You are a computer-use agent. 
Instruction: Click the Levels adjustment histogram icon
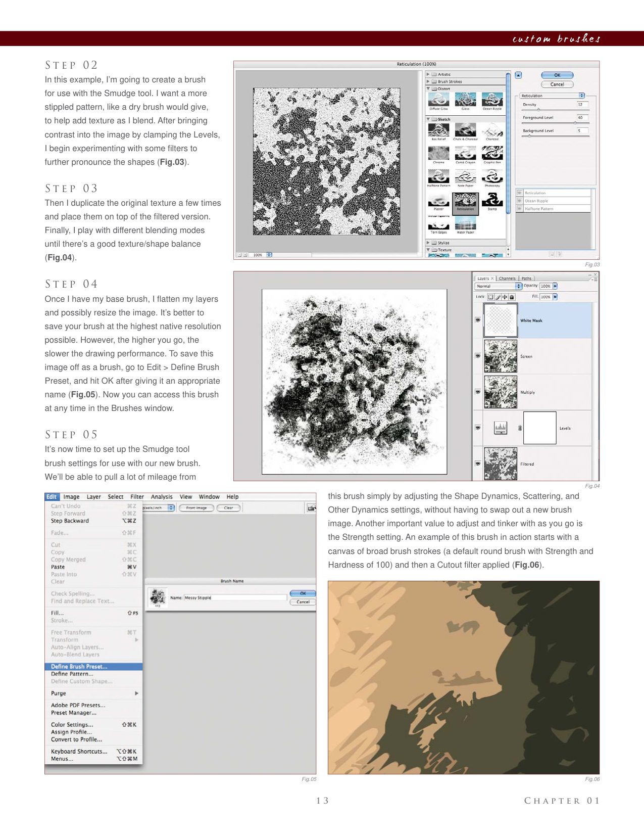click(x=500, y=428)
